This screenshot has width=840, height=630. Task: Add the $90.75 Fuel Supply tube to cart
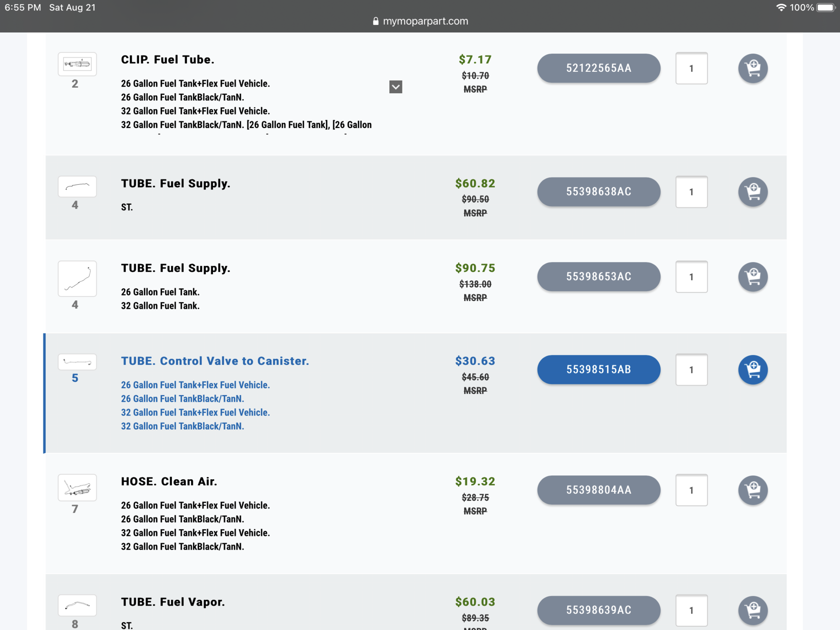tap(753, 277)
